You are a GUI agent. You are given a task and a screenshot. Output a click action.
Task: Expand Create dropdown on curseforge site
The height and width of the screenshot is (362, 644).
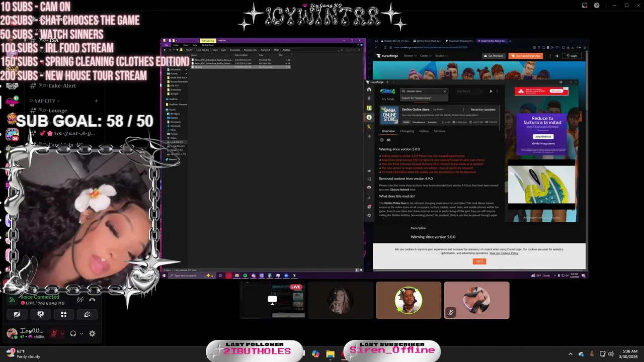426,56
